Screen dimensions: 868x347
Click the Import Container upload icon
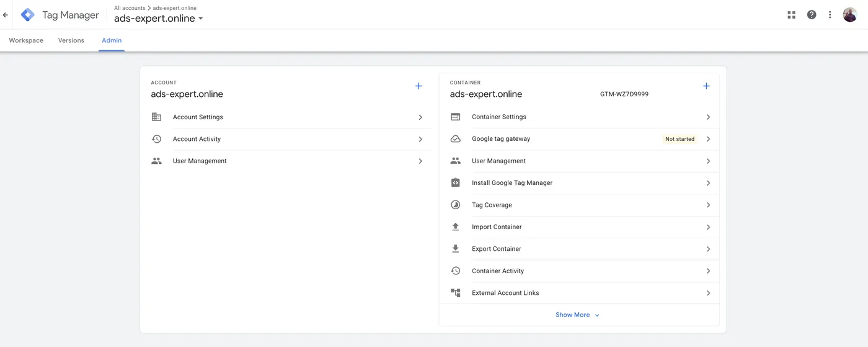(455, 227)
